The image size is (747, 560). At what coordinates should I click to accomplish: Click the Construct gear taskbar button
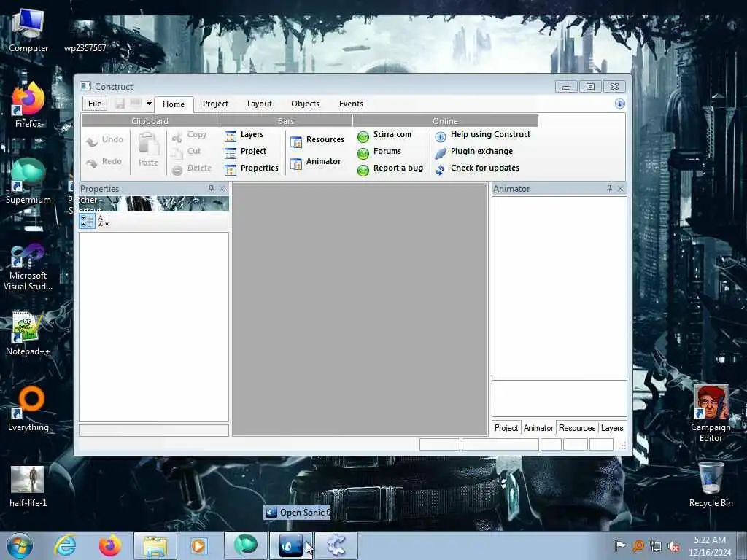pyautogui.click(x=336, y=545)
